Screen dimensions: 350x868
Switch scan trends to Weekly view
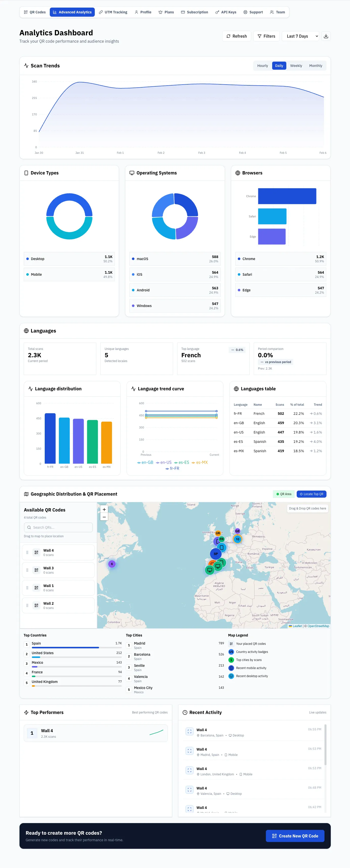[296, 66]
